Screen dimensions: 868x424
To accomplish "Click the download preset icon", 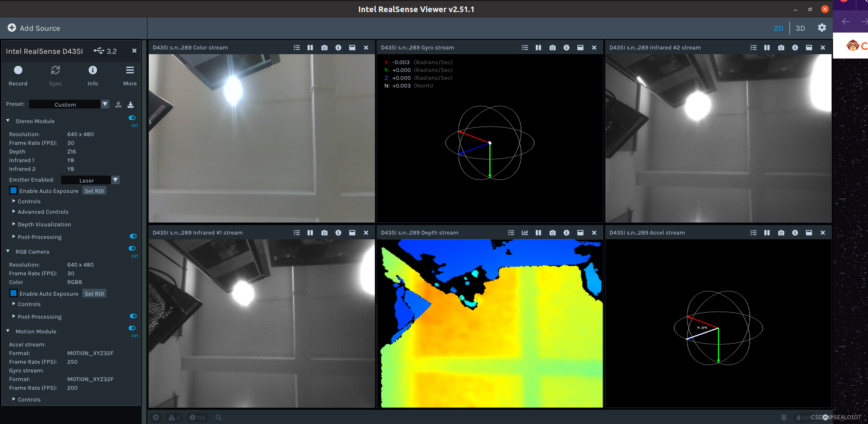I will click(x=131, y=104).
